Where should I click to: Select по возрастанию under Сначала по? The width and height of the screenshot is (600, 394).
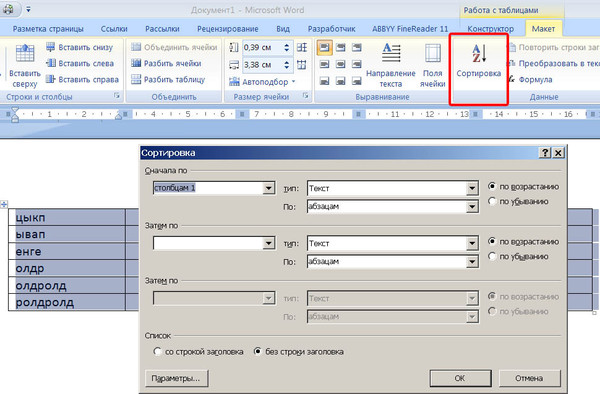coord(524,187)
